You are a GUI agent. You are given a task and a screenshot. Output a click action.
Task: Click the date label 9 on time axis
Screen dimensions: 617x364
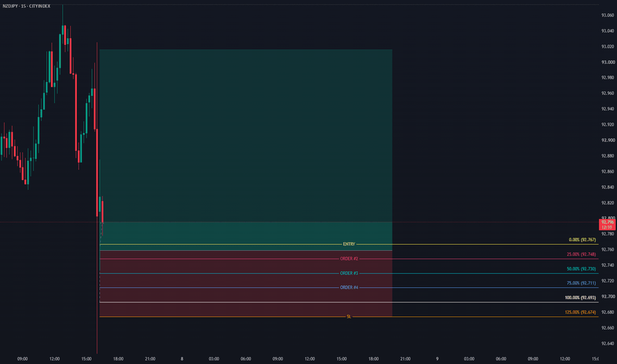pyautogui.click(x=437, y=359)
